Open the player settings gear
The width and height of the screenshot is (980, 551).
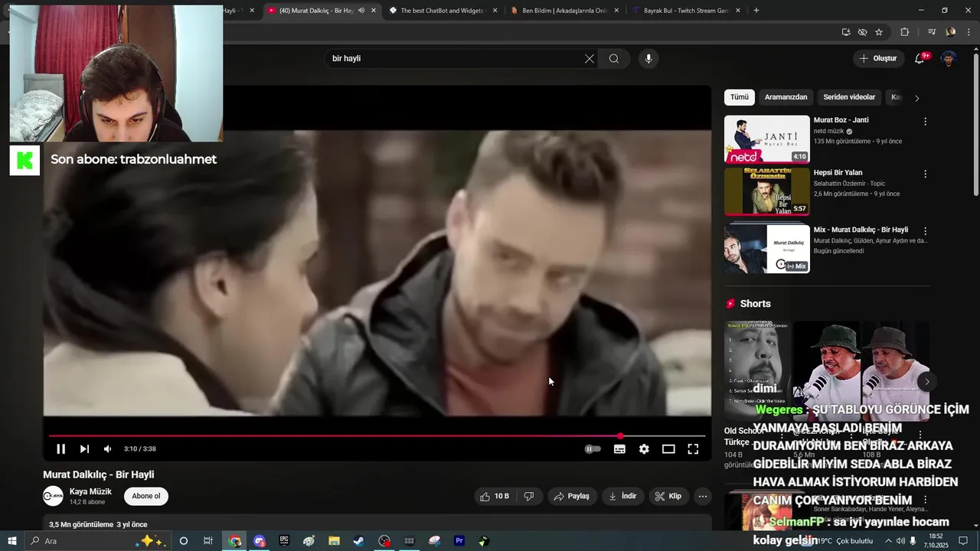[644, 449]
